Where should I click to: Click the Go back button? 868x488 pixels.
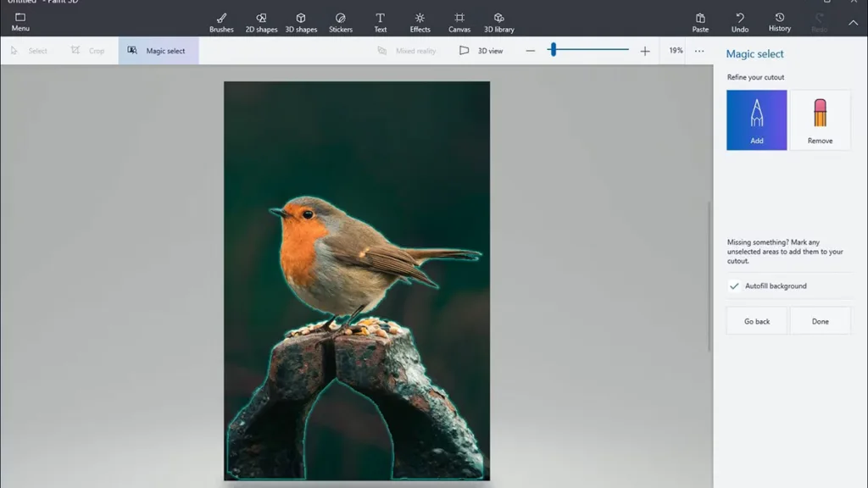coord(756,321)
